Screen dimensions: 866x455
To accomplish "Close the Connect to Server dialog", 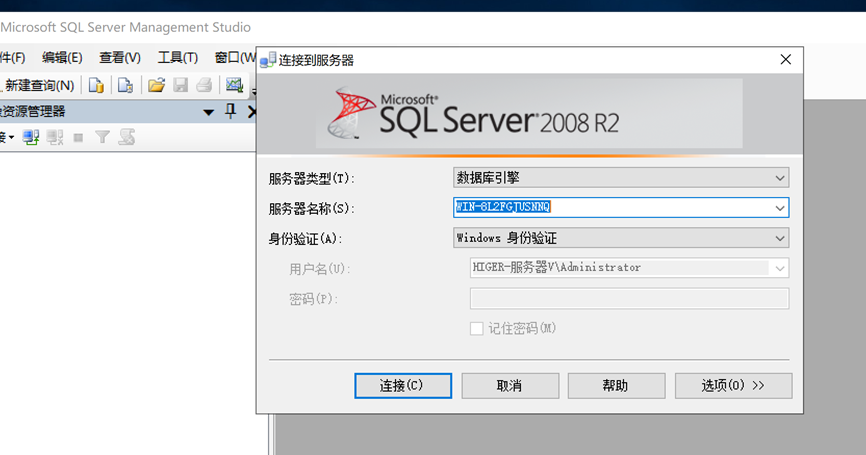I will coord(785,60).
